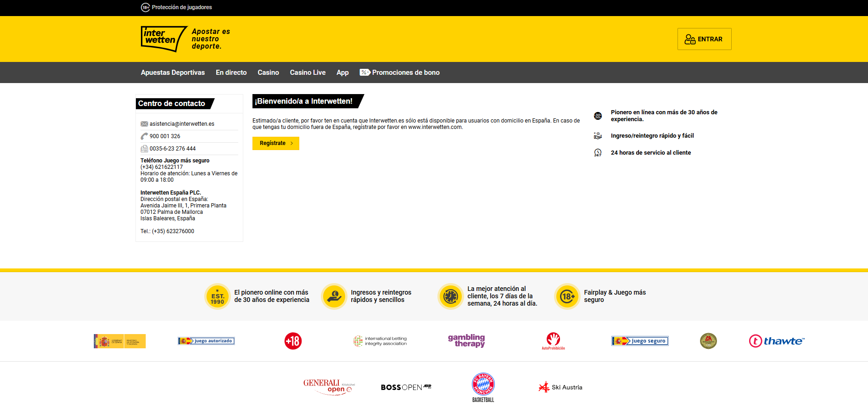The image size is (868, 413).
Task: Open the App menu item
Action: (x=342, y=73)
